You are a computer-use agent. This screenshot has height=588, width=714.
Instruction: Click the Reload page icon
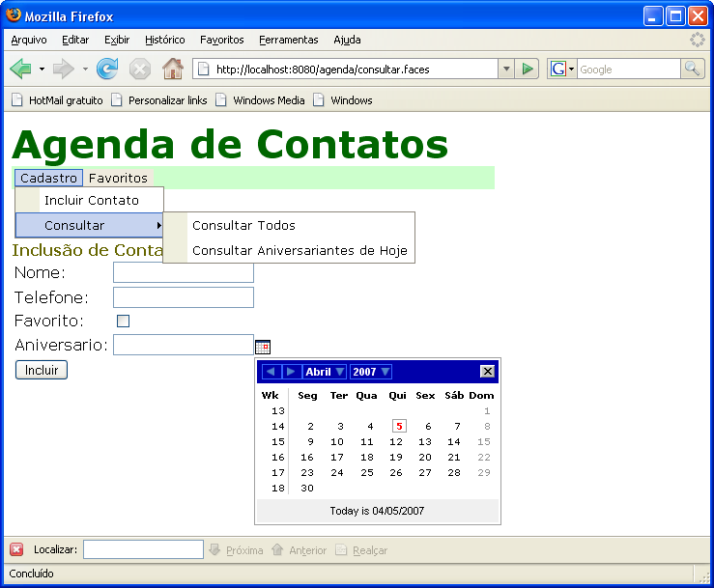[x=107, y=69]
